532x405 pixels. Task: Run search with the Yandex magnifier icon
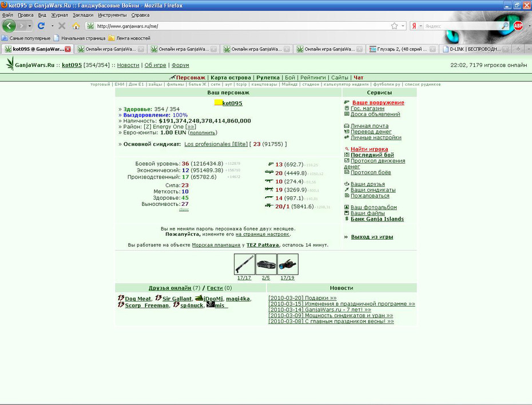tap(505, 26)
